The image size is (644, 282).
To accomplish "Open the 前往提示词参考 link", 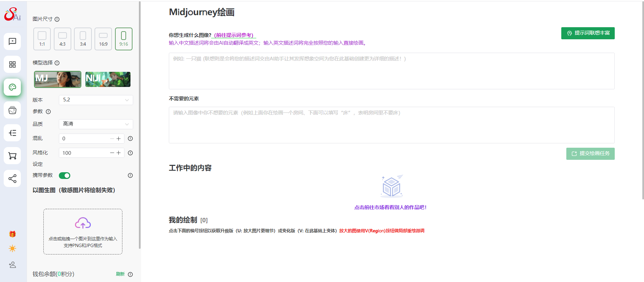I will point(234,35).
